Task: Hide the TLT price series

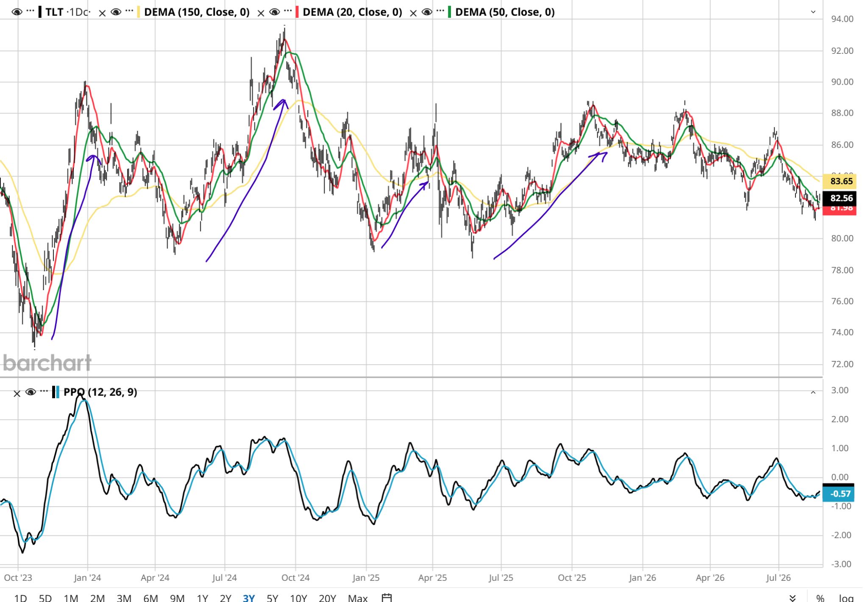Action: (17, 12)
